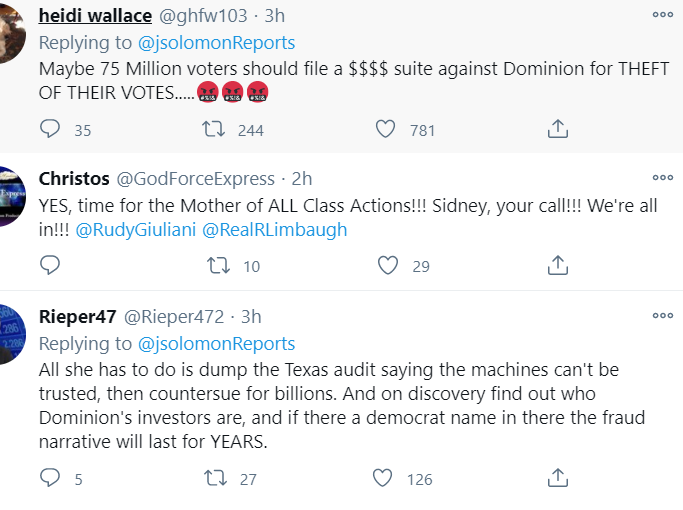The height and width of the screenshot is (510, 683).
Task: Like heidi wallace's tweet
Action: click(x=387, y=129)
